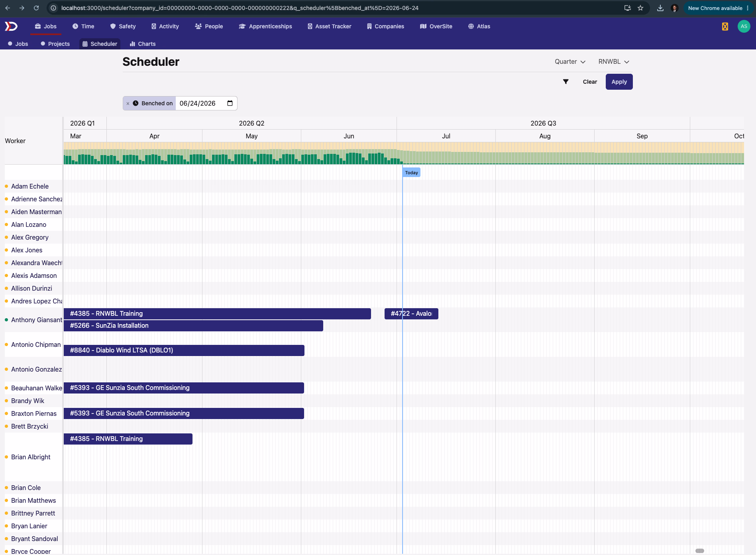Bookmark this page with the star icon
Viewport: 756px width, 555px height.
[x=640, y=8]
